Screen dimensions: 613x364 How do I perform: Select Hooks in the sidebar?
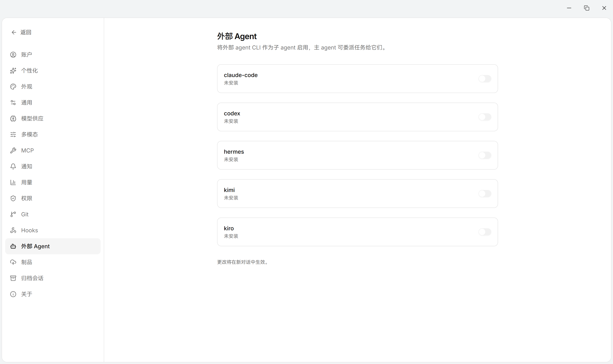[53, 230]
